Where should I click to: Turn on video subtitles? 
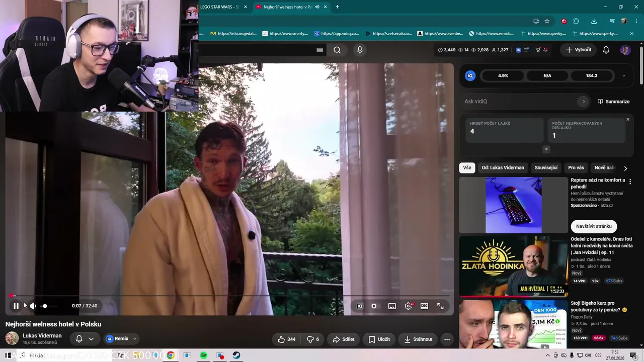click(392, 306)
